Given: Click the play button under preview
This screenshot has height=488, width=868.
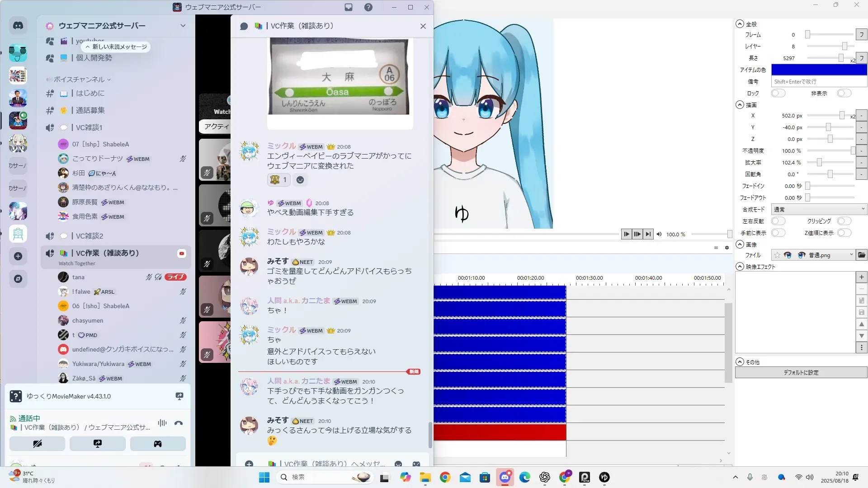Looking at the screenshot, I should point(626,234).
